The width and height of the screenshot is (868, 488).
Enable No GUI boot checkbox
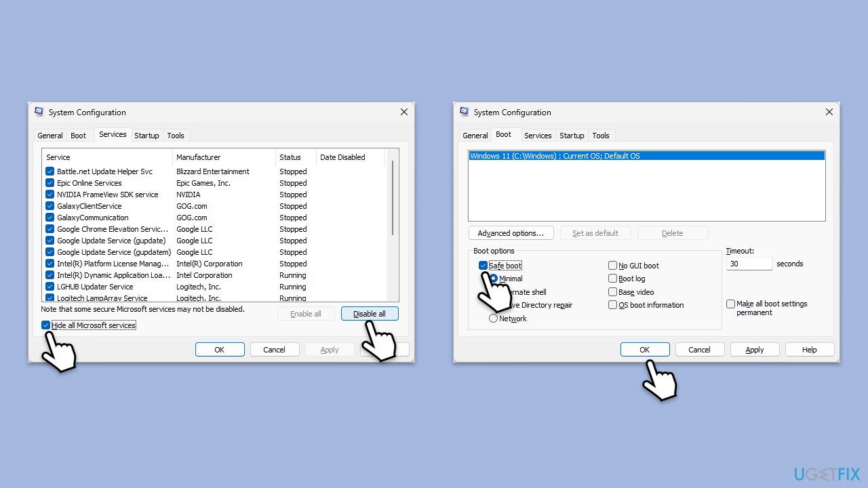pos(613,266)
